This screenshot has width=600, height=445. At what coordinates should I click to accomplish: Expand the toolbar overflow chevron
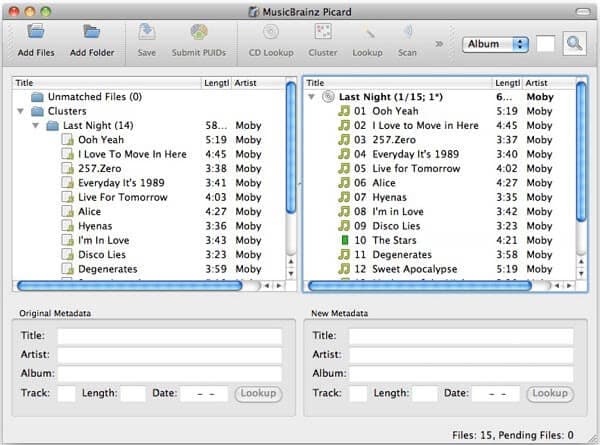tap(439, 44)
